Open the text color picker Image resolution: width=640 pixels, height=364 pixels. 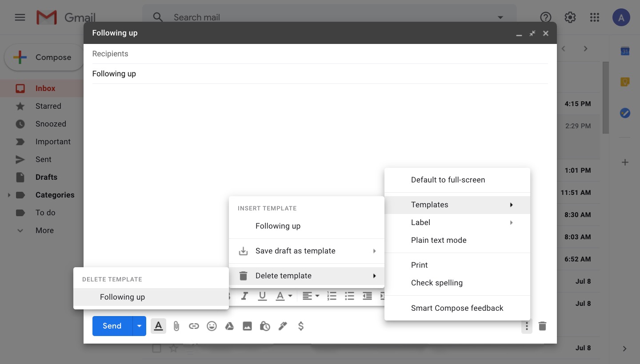click(284, 296)
